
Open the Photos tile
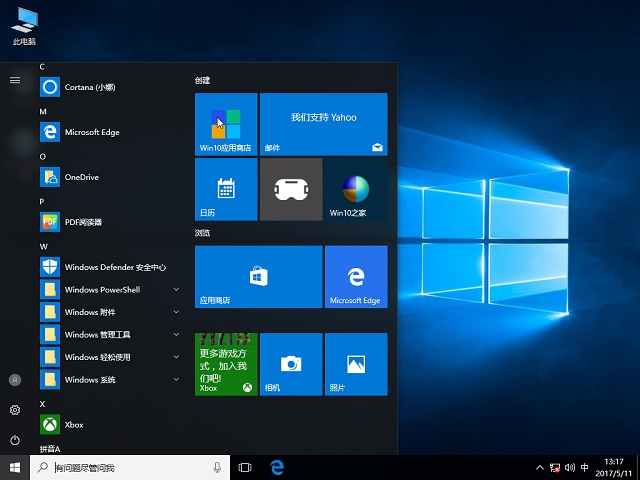(x=356, y=364)
